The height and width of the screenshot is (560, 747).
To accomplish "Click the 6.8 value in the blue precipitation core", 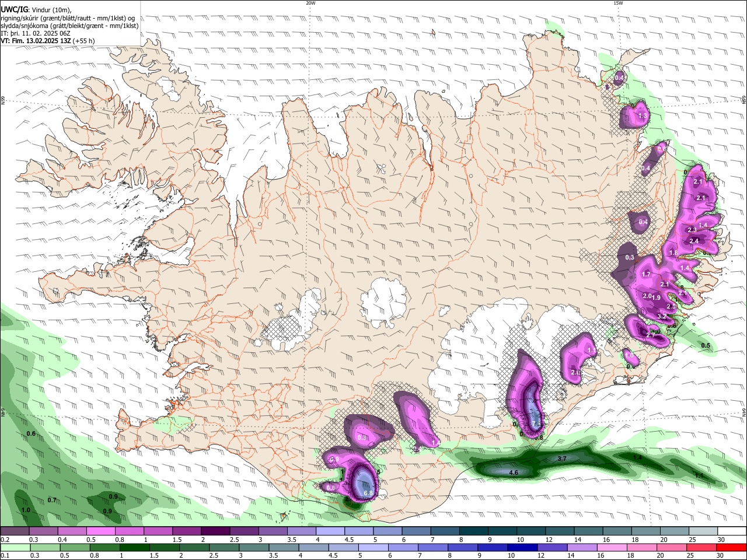I will point(368,494).
